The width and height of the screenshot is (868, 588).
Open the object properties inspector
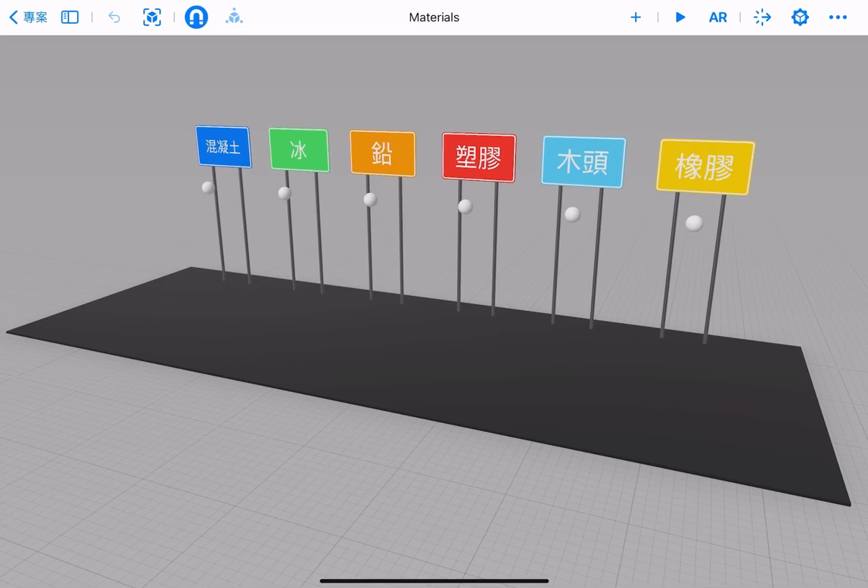800,17
